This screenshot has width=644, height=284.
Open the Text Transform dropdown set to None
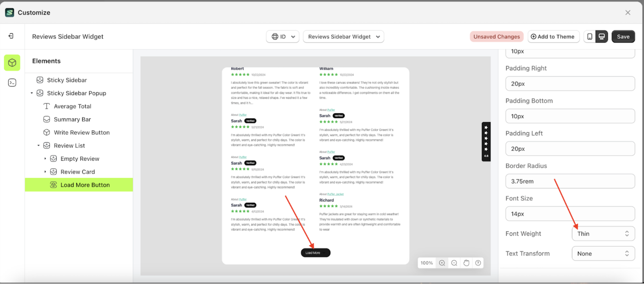pos(603,253)
